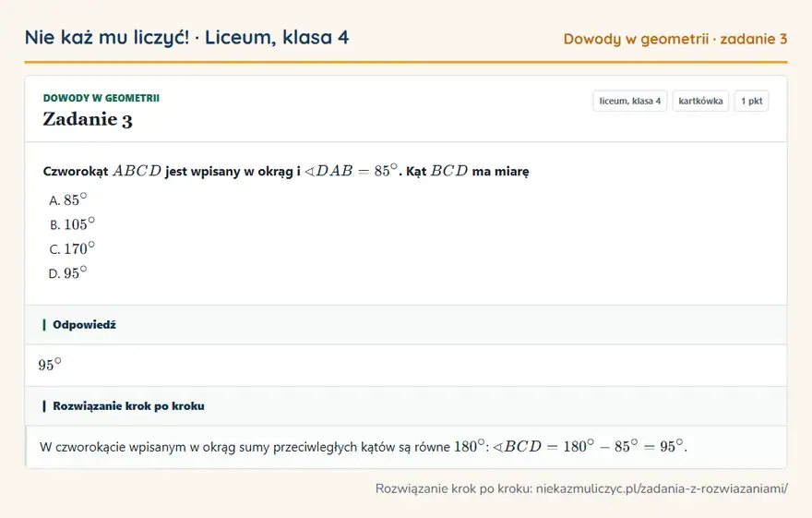Click the 'Zadanie 3' heading
The height and width of the screenshot is (518, 812).
(88, 120)
